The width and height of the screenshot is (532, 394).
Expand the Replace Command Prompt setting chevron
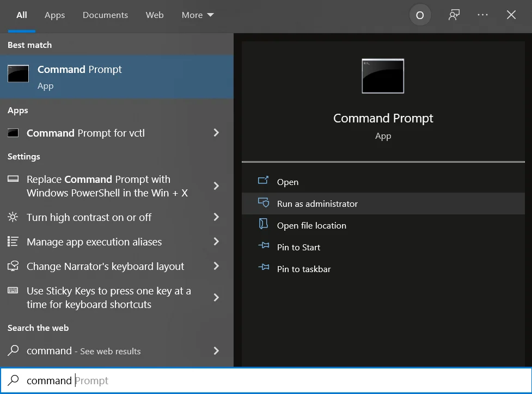point(216,186)
